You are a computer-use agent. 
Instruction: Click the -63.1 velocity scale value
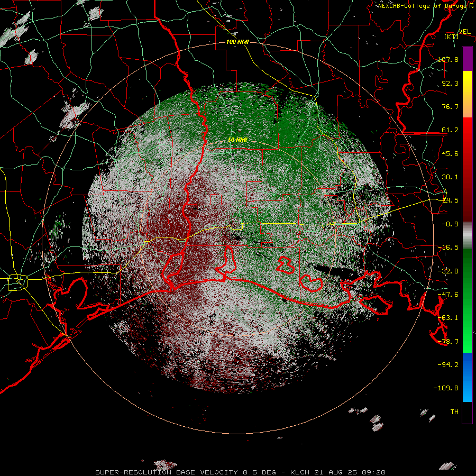click(x=448, y=318)
